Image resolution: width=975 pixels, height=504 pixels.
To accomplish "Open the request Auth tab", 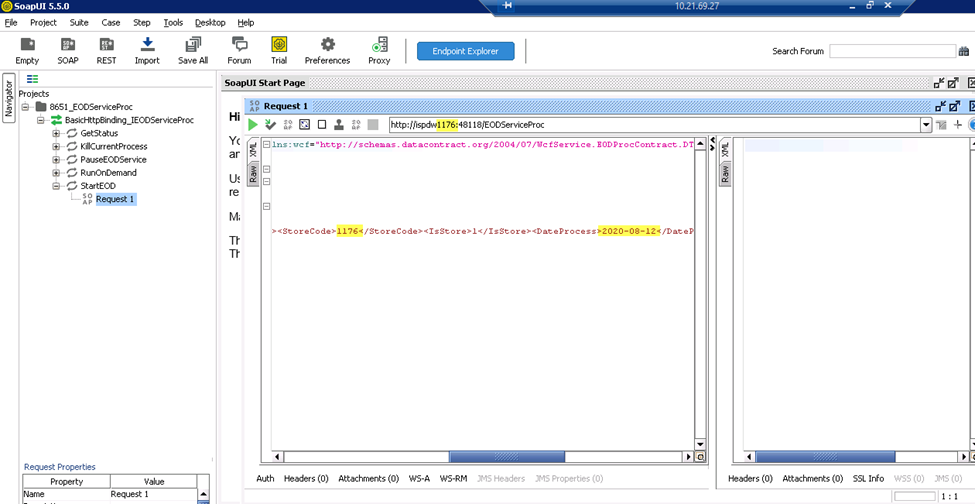I will (265, 479).
